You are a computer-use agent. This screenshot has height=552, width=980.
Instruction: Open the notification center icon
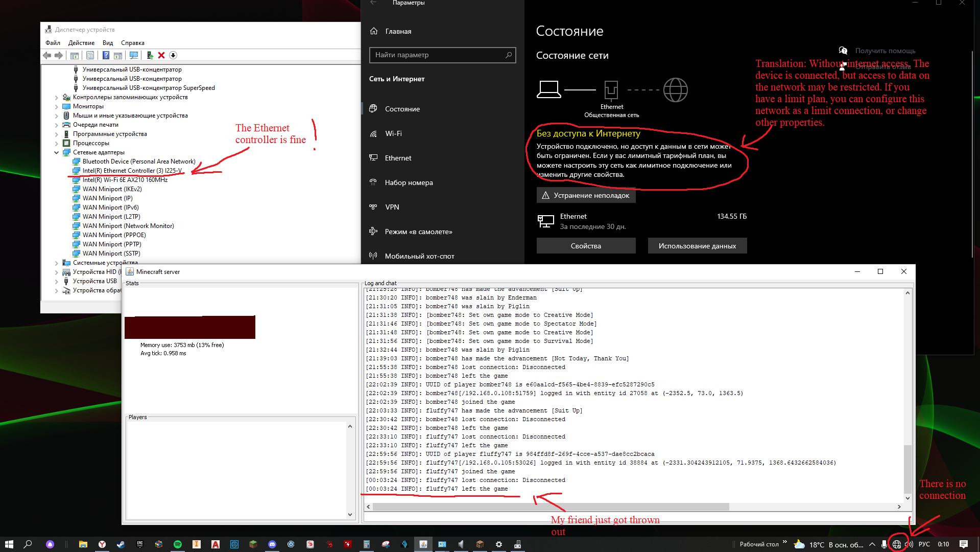click(x=964, y=544)
